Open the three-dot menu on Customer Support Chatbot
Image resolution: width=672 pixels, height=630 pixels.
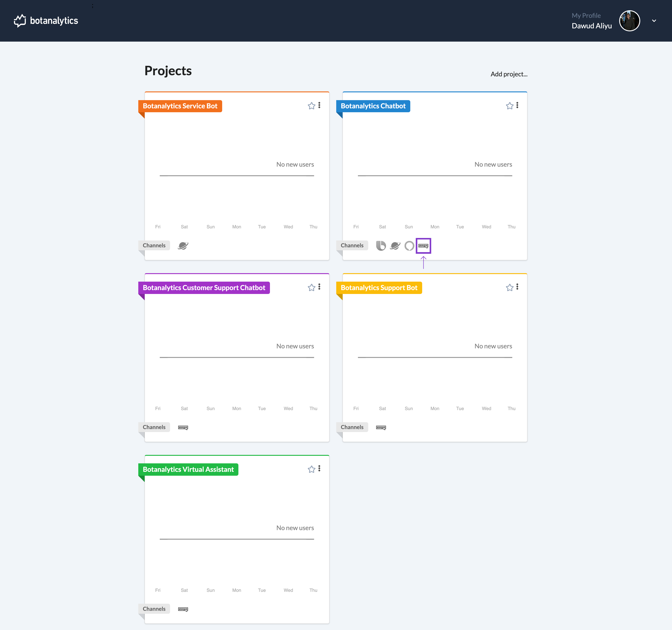(x=319, y=287)
